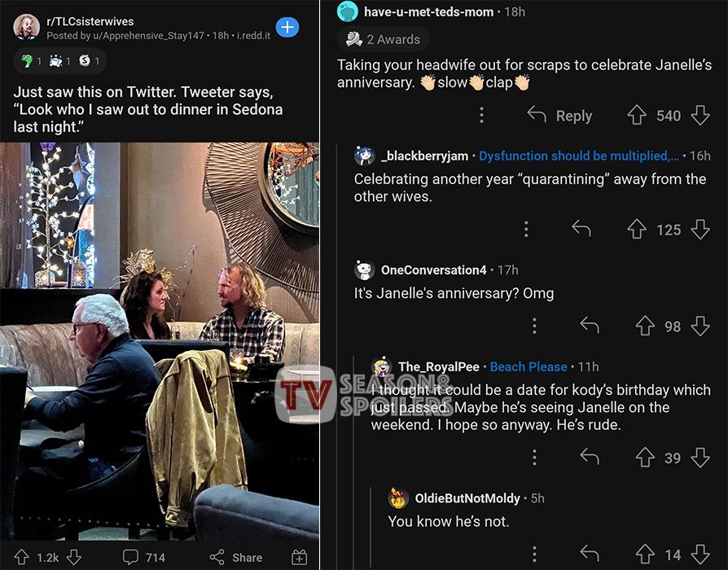View the 2 Awards badge

tap(383, 39)
